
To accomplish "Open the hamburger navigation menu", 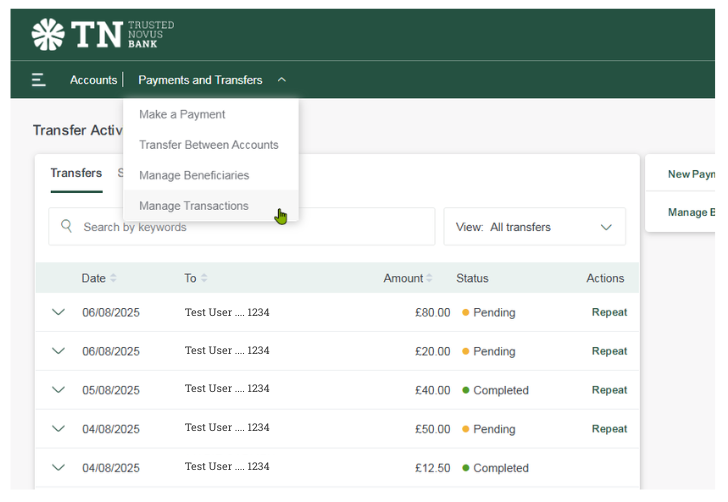I will [39, 80].
